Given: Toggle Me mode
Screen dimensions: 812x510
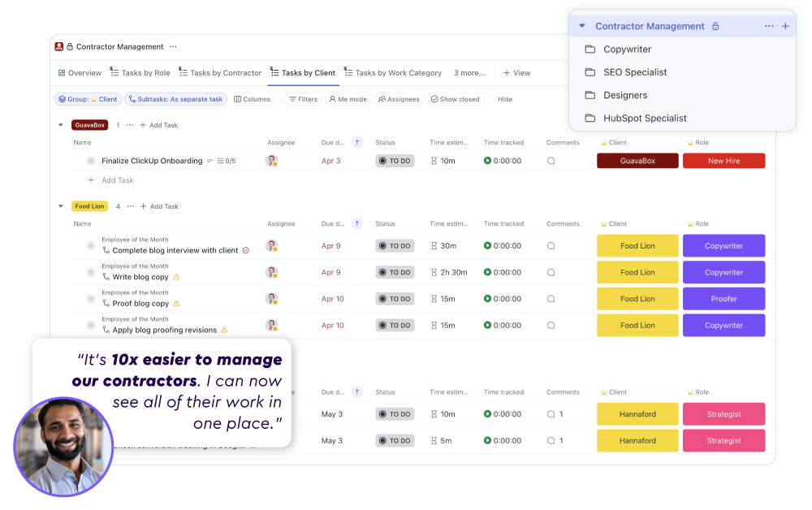Looking at the screenshot, I should pyautogui.click(x=348, y=99).
